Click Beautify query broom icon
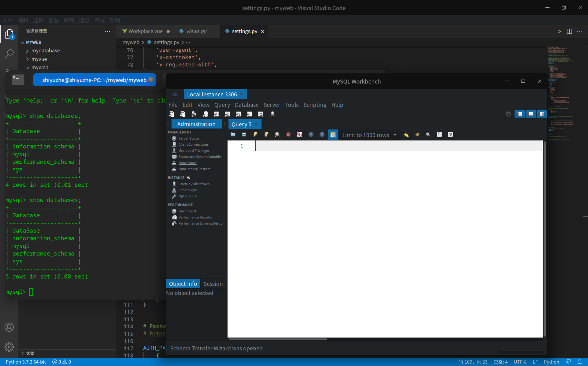The width and height of the screenshot is (588, 366). coord(417,135)
